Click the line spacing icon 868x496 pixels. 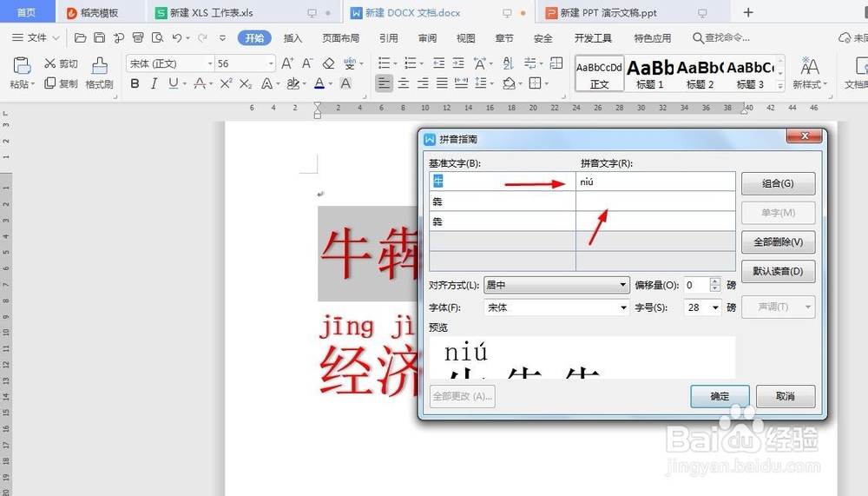pos(480,83)
